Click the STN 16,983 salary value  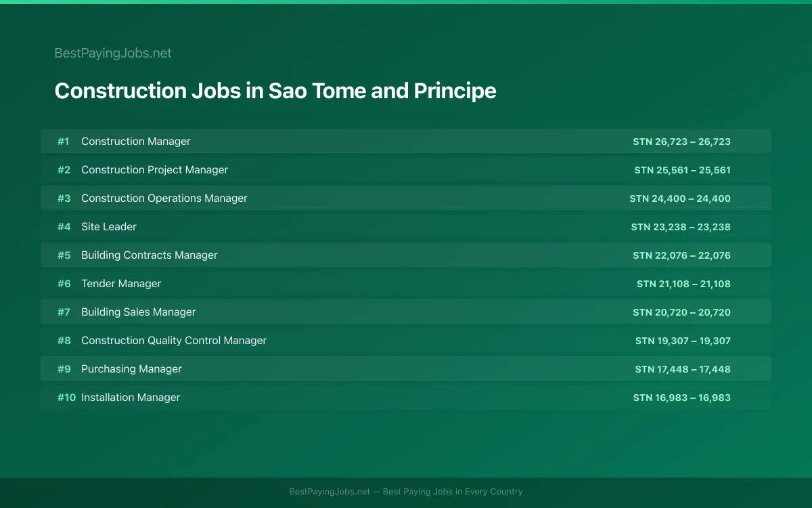coord(681,398)
